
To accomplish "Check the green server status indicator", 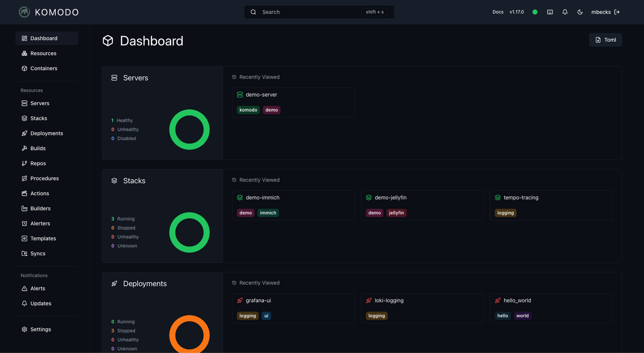I will (x=535, y=12).
